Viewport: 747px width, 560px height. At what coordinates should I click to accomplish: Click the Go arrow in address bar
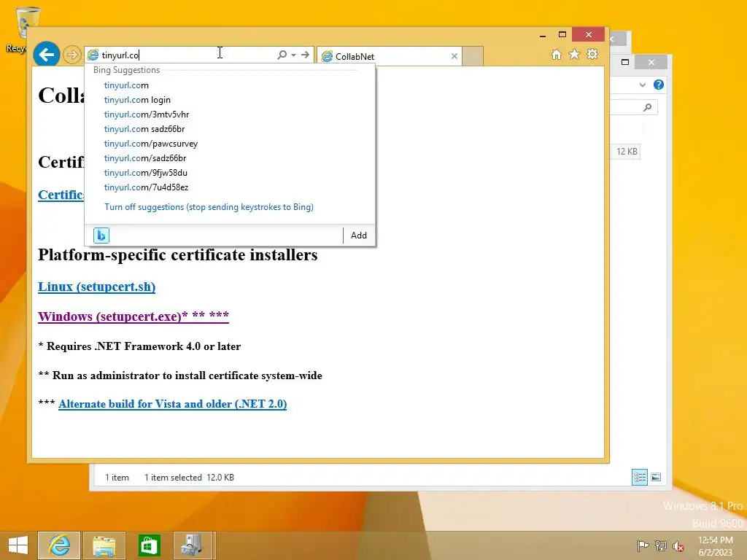tap(306, 55)
